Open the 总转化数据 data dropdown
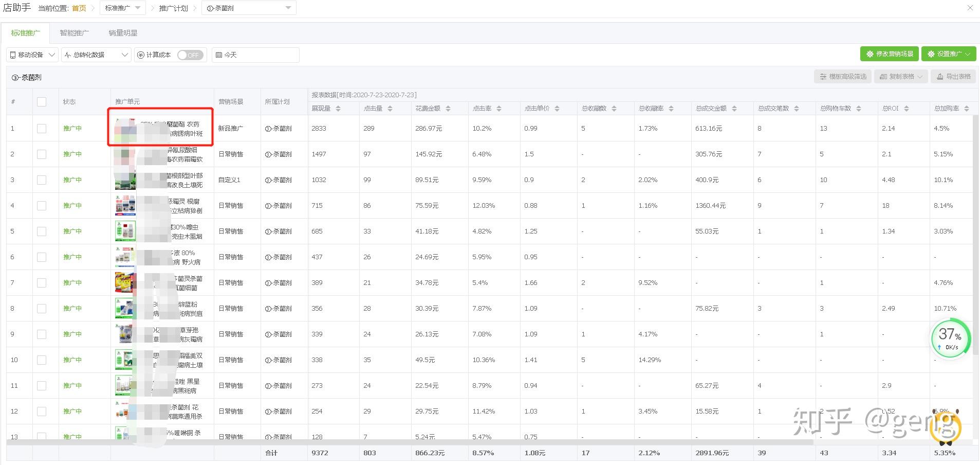This screenshot has height=465, width=980. click(x=97, y=55)
